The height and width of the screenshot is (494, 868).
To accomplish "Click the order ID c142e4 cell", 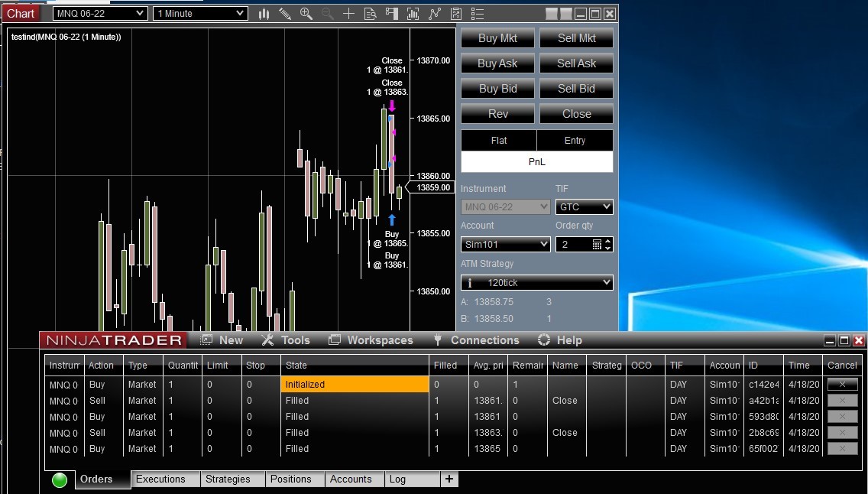I will pos(763,384).
